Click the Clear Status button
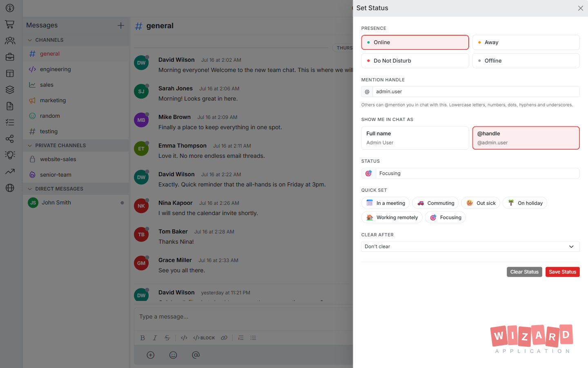 [524, 272]
